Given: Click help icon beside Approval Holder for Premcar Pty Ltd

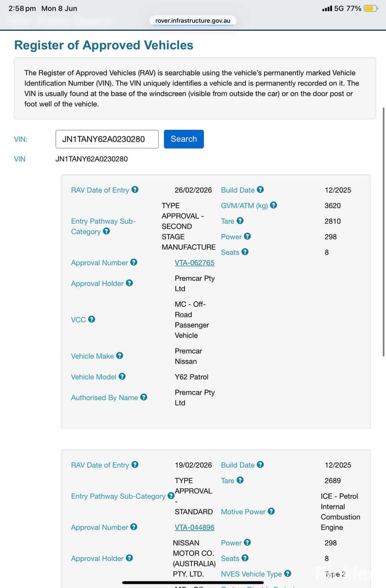Looking at the screenshot, I should (x=129, y=283).
